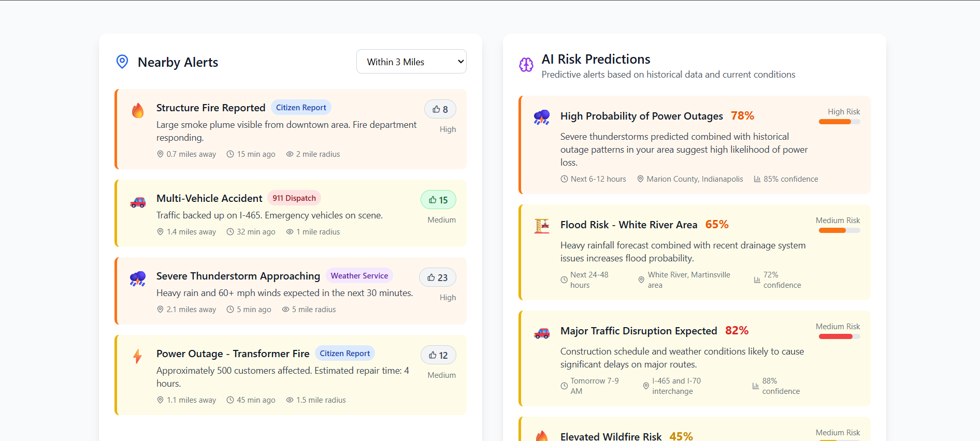Click Major Traffic Disruption Expected heading
This screenshot has height=441, width=980.
(x=639, y=331)
